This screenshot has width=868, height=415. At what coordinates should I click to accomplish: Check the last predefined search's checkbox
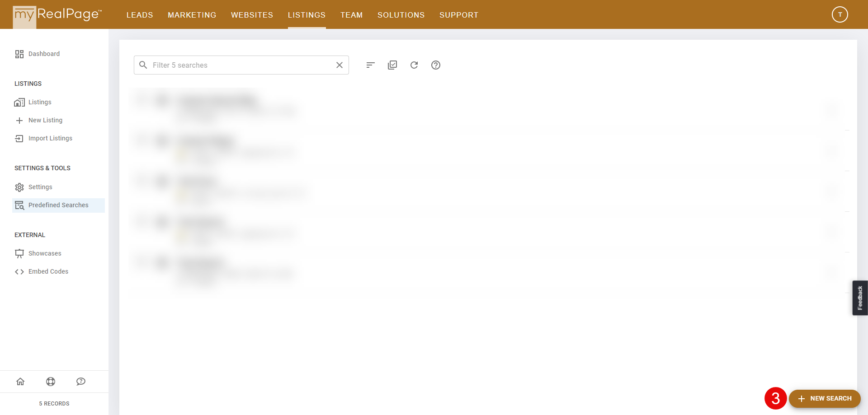pos(141,263)
